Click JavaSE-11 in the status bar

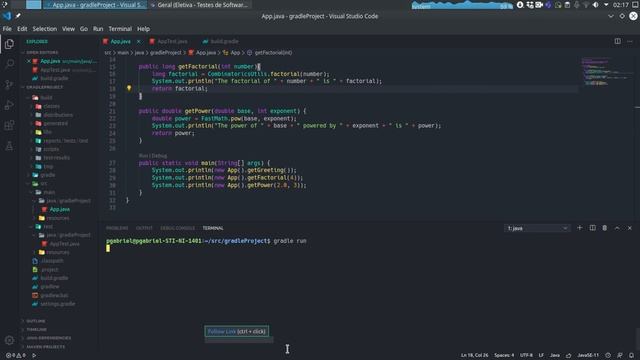click(588, 356)
